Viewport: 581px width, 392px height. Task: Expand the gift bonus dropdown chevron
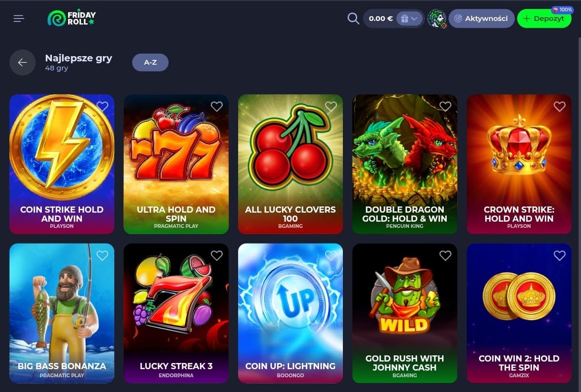tap(414, 19)
